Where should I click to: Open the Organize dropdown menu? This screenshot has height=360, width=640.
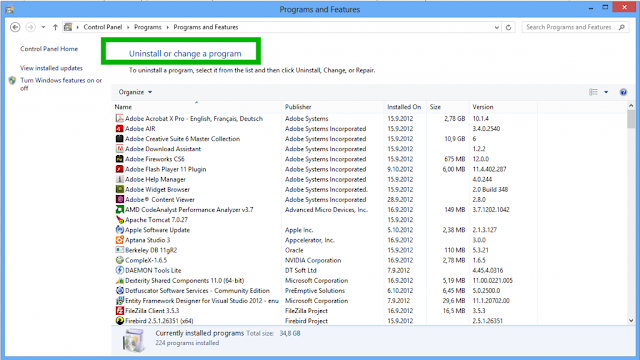point(135,92)
